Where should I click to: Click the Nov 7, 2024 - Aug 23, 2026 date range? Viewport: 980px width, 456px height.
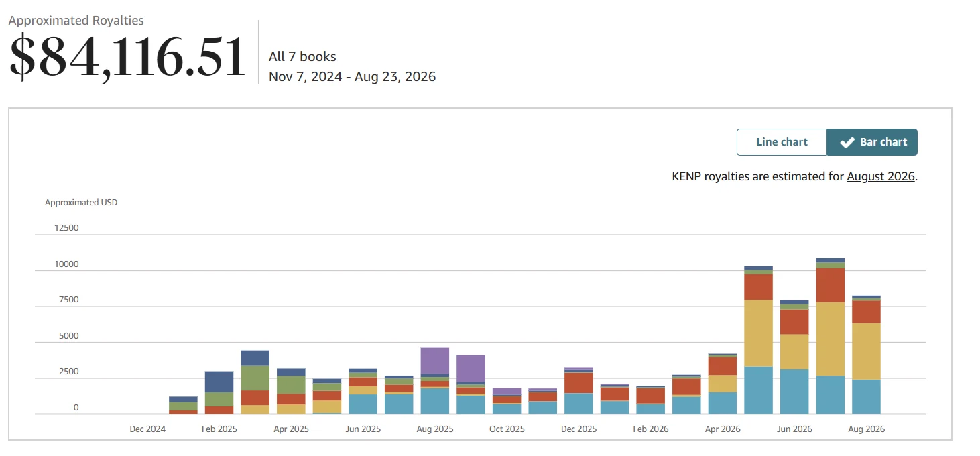352,76
